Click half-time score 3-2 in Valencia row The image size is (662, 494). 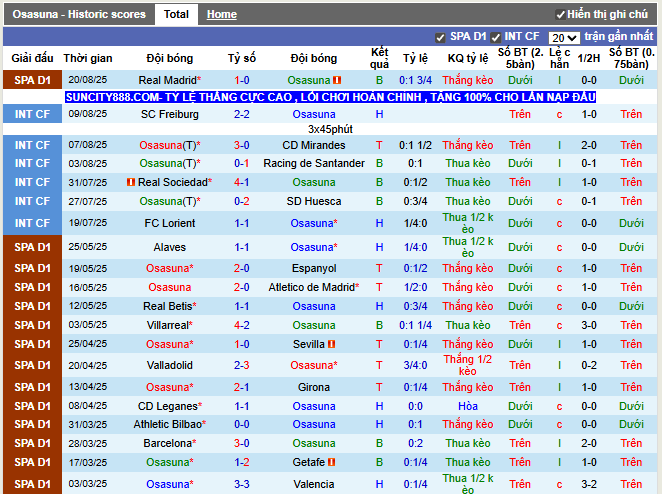tap(589, 484)
